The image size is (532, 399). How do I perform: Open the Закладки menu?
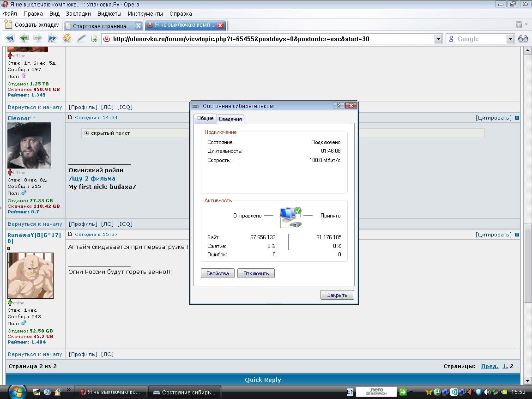click(78, 14)
